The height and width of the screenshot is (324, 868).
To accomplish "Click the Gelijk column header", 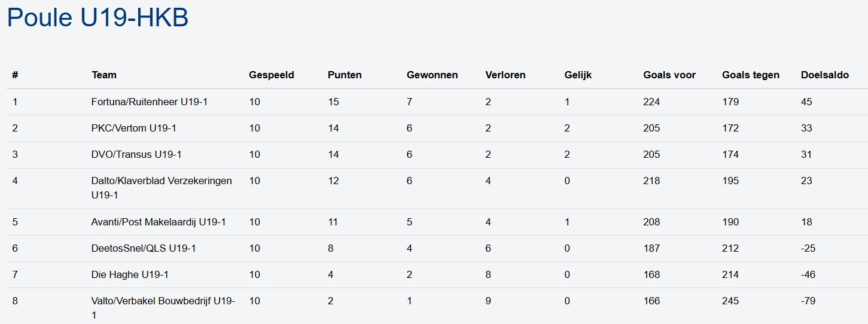I will (578, 75).
